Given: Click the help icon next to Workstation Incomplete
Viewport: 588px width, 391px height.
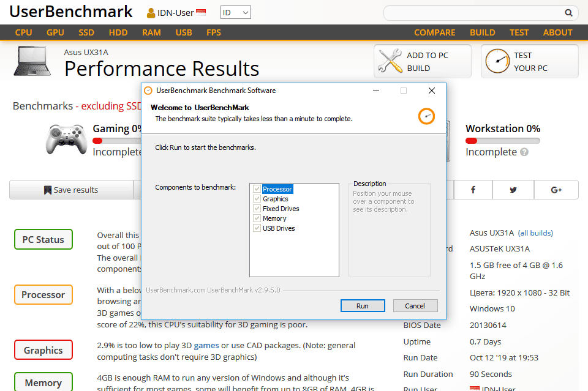Looking at the screenshot, I should click(x=524, y=152).
